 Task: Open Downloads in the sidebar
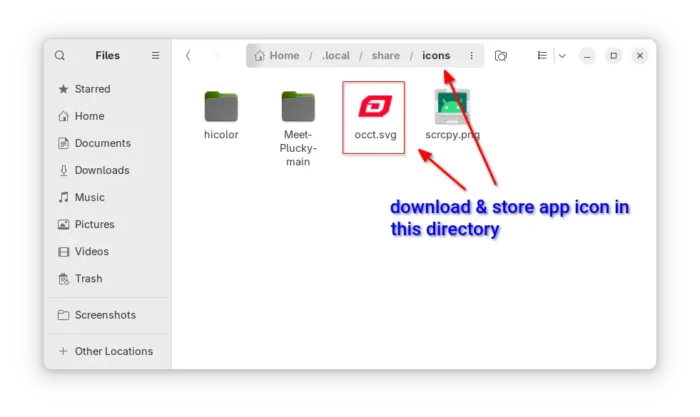pos(101,170)
